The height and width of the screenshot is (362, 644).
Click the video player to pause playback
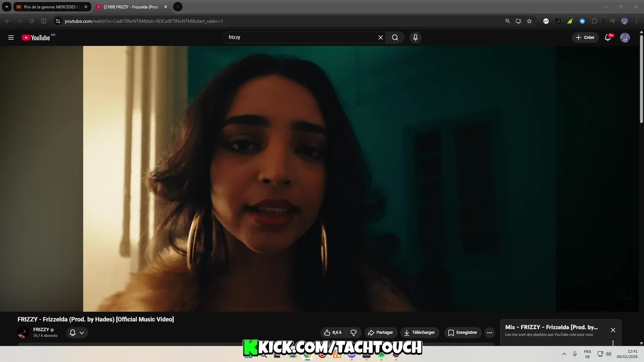[x=319, y=178]
